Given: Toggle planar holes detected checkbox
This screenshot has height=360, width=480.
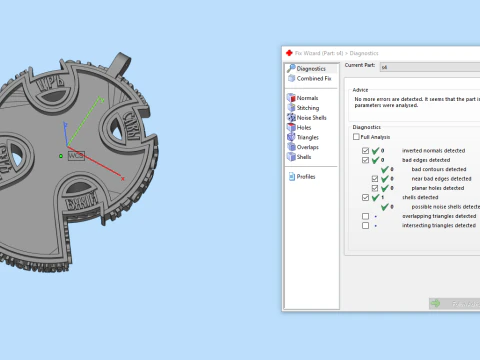Looking at the screenshot, I should (x=375, y=188).
